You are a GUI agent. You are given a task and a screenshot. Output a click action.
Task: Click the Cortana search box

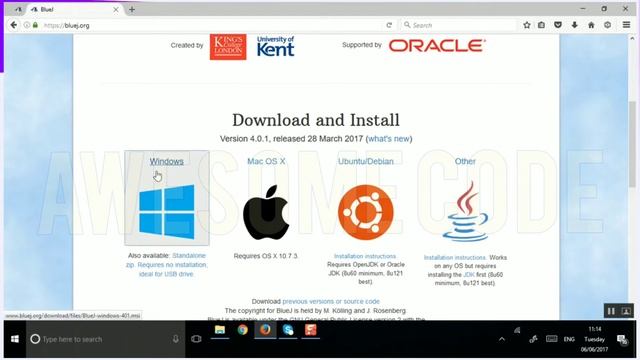pyautogui.click(x=105, y=339)
